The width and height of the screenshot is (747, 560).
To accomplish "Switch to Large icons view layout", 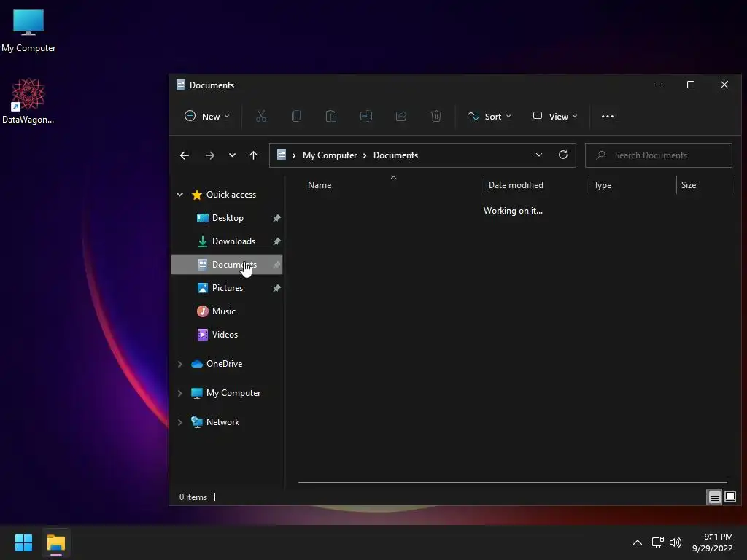I will [x=730, y=497].
